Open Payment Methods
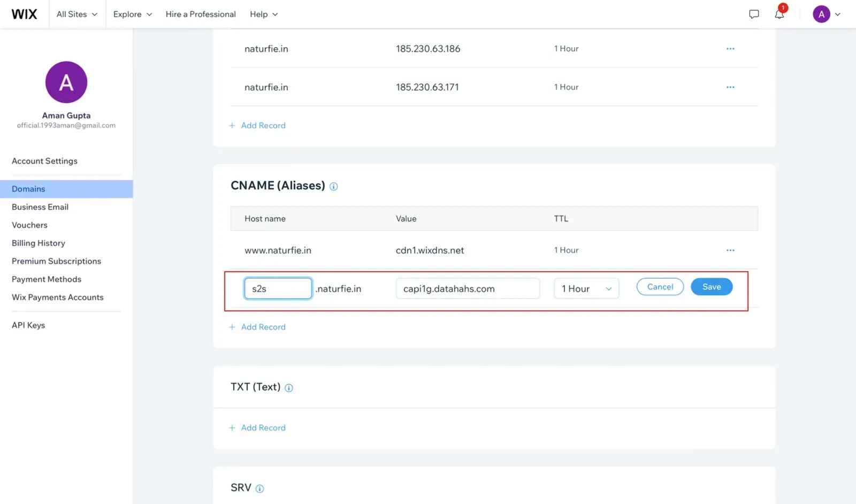The image size is (856, 504). [x=47, y=279]
